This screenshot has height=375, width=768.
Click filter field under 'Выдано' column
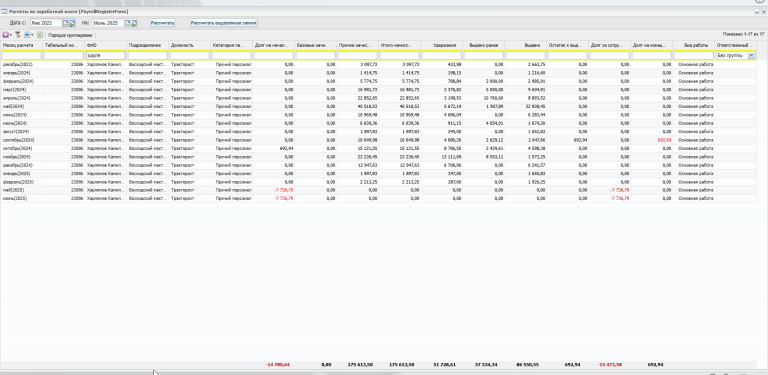(x=526, y=56)
